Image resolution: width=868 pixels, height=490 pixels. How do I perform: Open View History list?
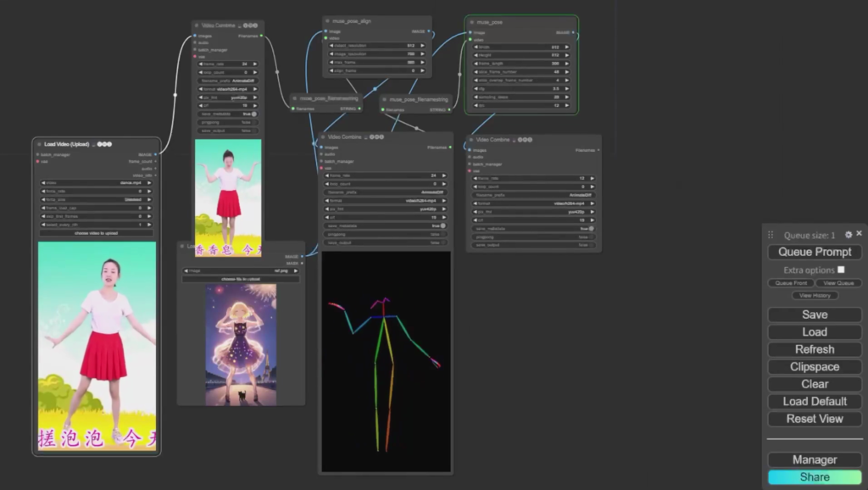(x=815, y=295)
